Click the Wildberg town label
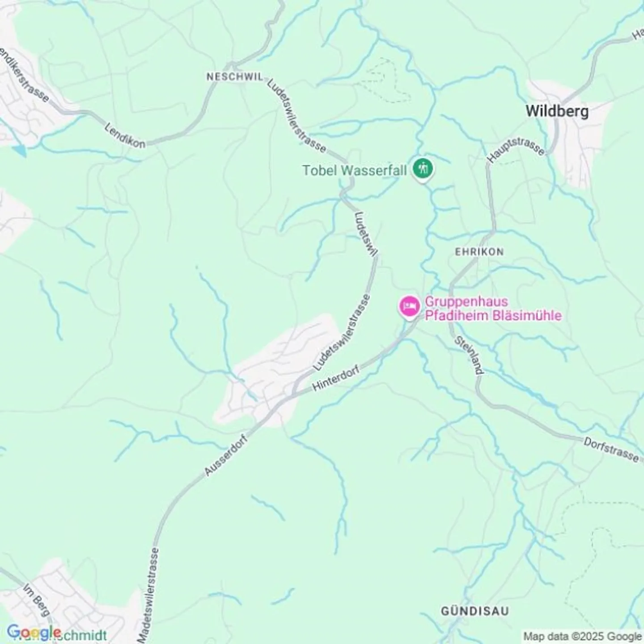Viewport: 644px width, 644px height. click(x=557, y=111)
